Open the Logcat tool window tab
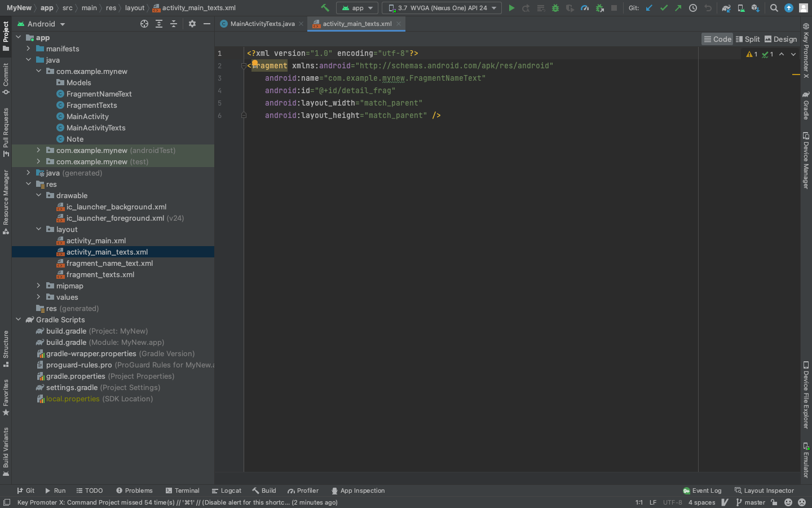The width and height of the screenshot is (812, 508). pos(226,491)
